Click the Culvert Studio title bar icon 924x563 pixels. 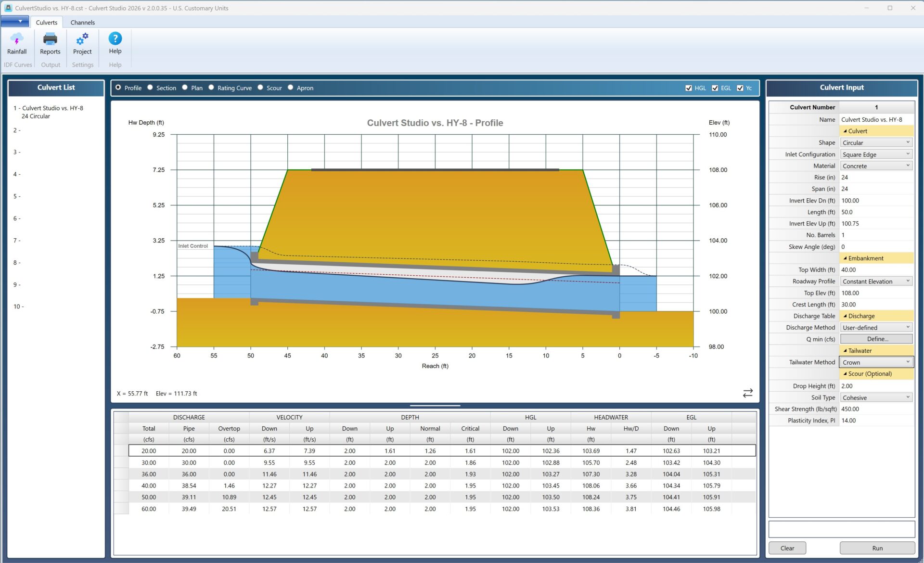[x=8, y=8]
